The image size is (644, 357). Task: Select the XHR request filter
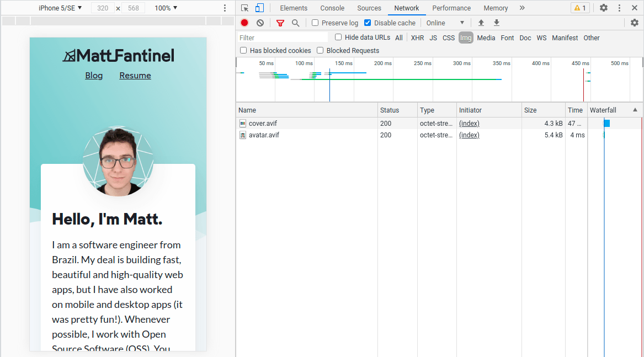pyautogui.click(x=417, y=38)
